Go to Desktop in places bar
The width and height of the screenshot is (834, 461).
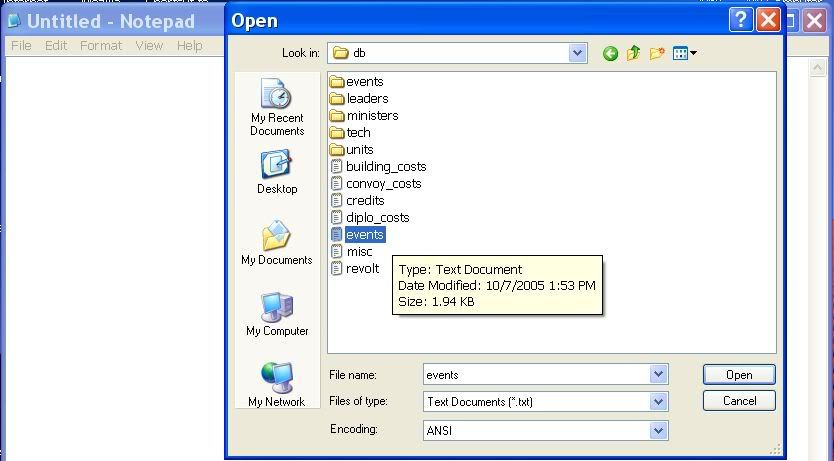(x=277, y=173)
